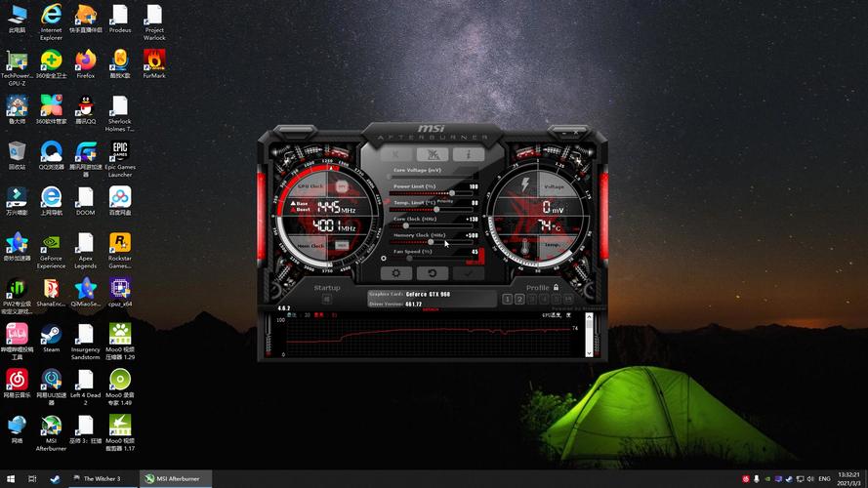Click the Memory Clock slider handle

431,242
